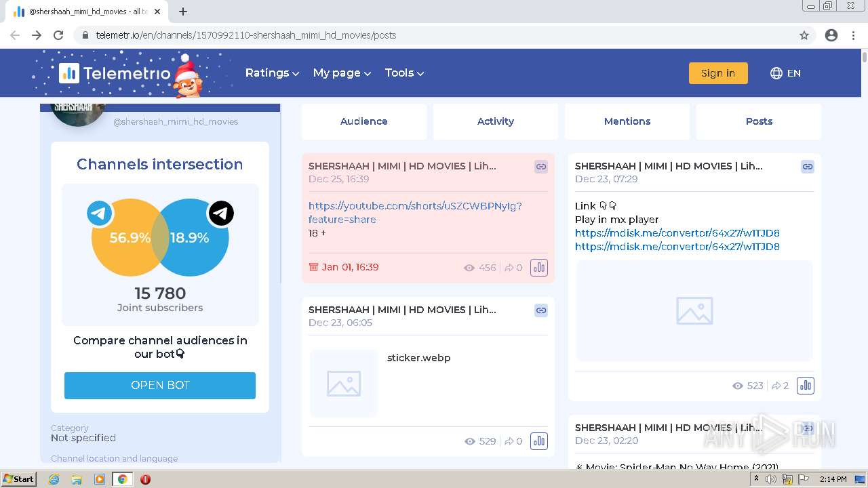Copy link icon of Dec 23, 07:29 post

[x=807, y=167]
